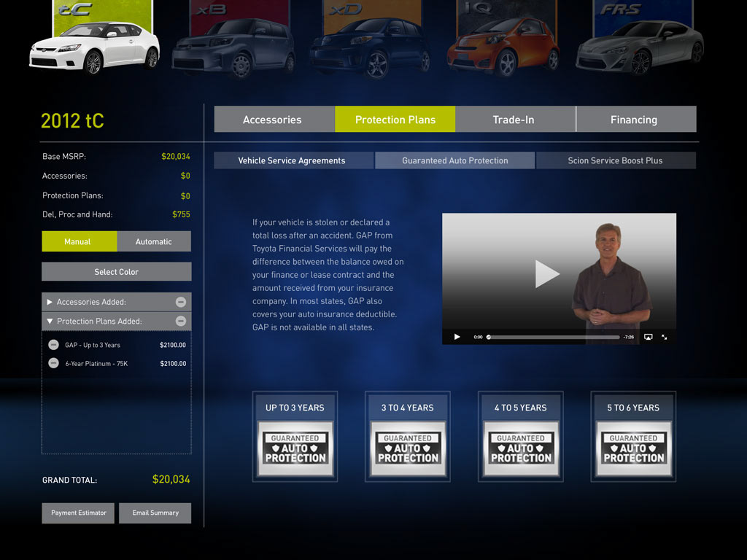This screenshot has width=747, height=560.
Task: Select the white tC car
Action: [x=94, y=47]
